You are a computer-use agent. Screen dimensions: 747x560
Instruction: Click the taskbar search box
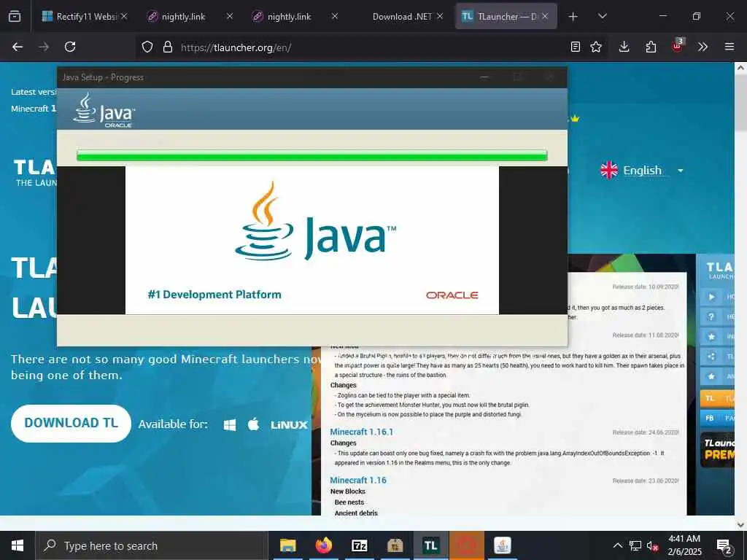[x=152, y=545]
